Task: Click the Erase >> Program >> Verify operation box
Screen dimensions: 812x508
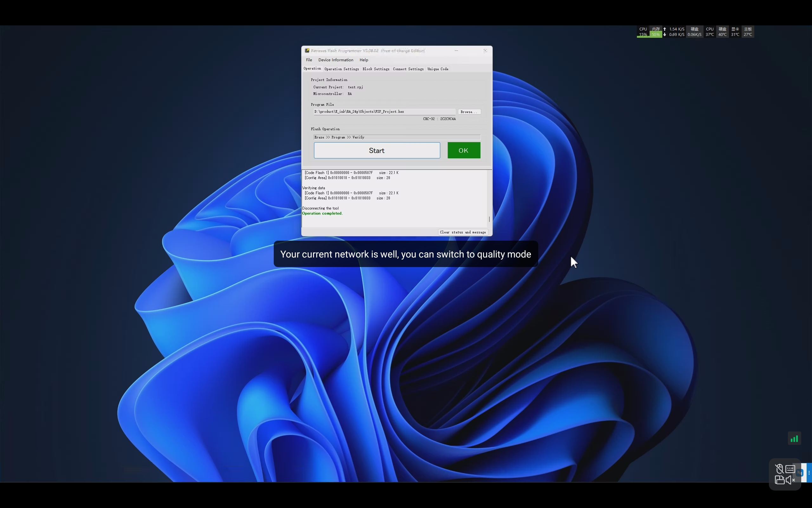Action: pos(397,137)
